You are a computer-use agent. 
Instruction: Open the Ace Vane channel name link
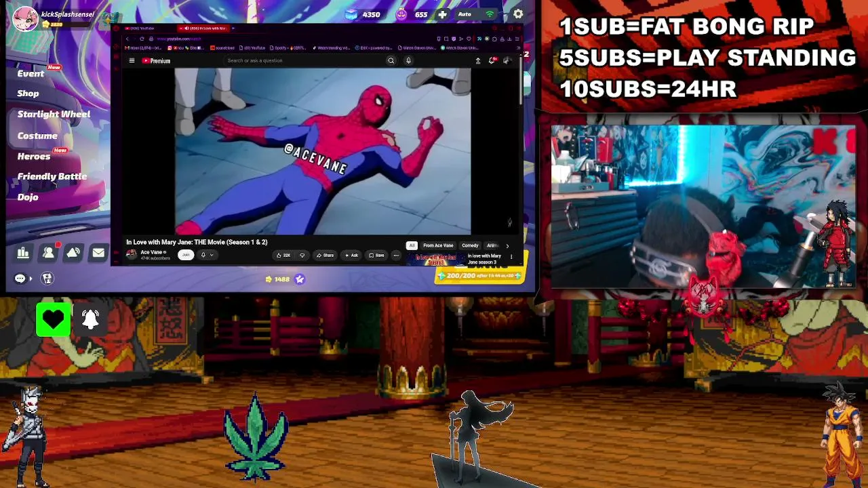point(152,252)
